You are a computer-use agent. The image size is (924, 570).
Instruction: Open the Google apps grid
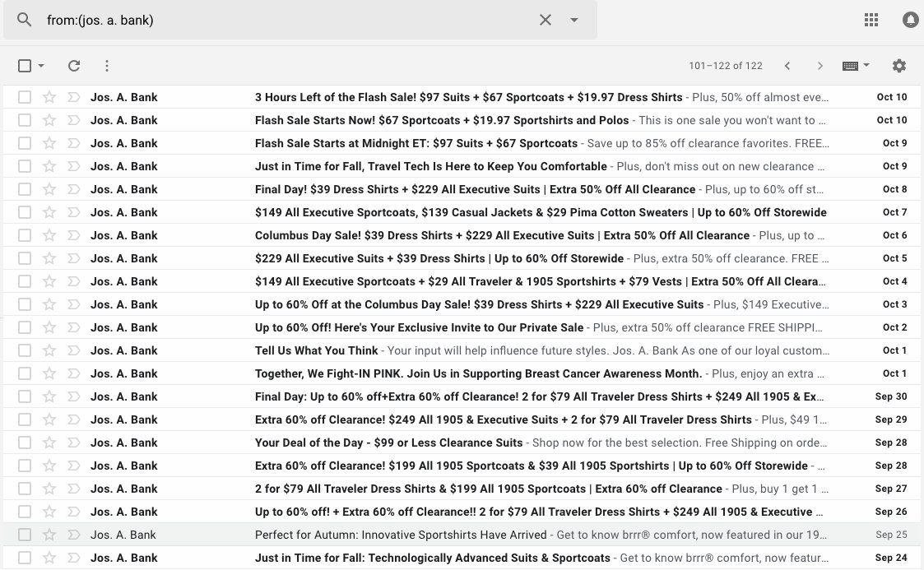tap(871, 20)
